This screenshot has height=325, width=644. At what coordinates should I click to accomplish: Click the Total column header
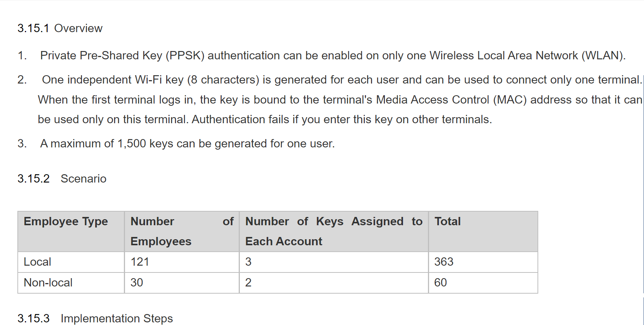pyautogui.click(x=483, y=231)
